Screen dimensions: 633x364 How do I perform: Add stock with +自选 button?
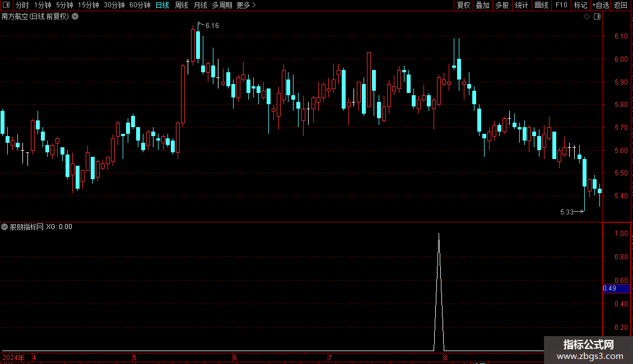(601, 5)
